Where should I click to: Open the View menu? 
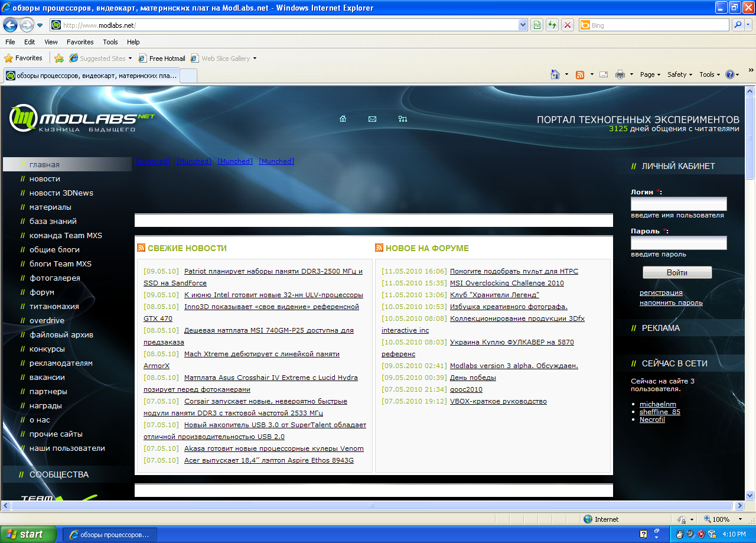(x=51, y=42)
